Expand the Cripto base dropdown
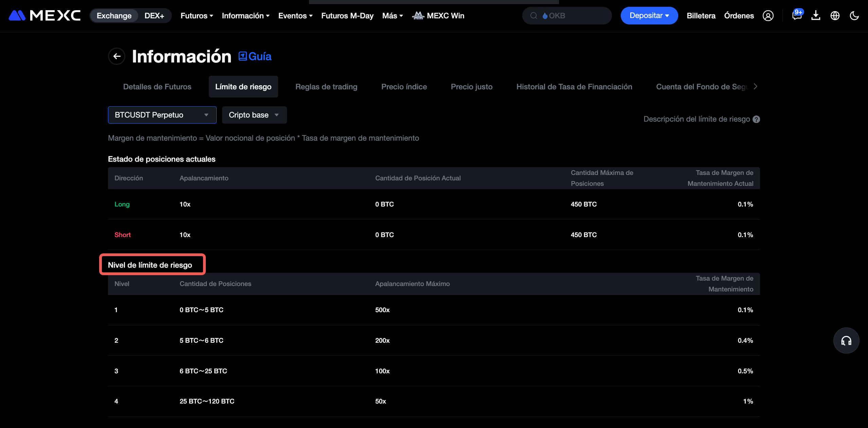Screen dimensions: 868x428 point(254,115)
